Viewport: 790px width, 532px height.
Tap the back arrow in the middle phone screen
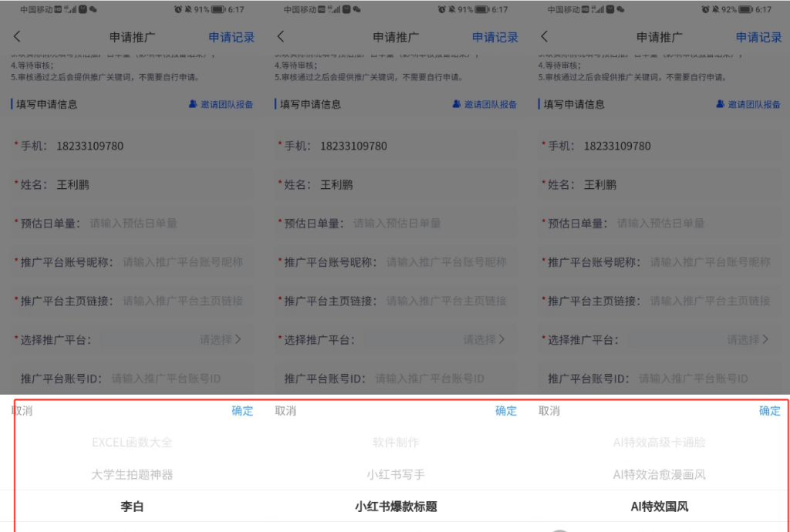click(281, 37)
